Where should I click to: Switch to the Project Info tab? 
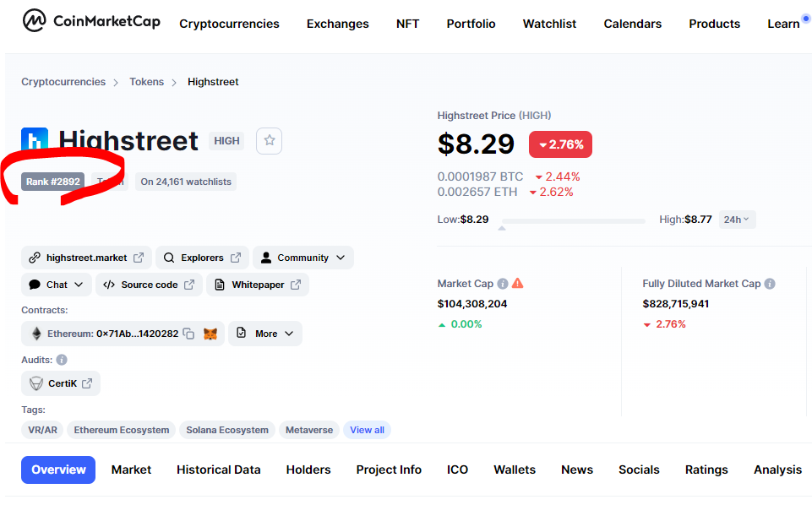point(389,470)
